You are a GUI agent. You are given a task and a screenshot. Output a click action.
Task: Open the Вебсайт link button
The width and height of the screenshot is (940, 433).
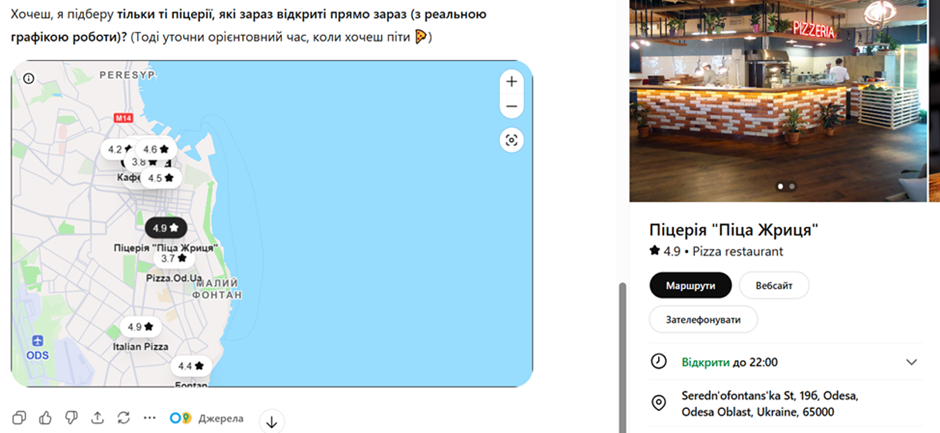(774, 285)
